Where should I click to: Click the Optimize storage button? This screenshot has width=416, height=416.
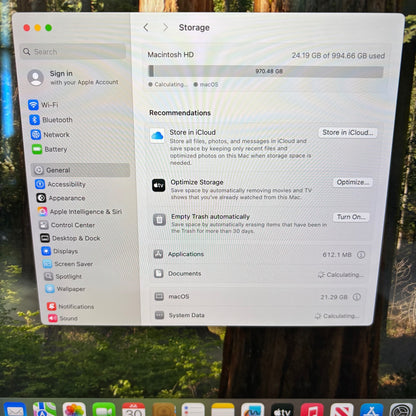pyautogui.click(x=353, y=182)
